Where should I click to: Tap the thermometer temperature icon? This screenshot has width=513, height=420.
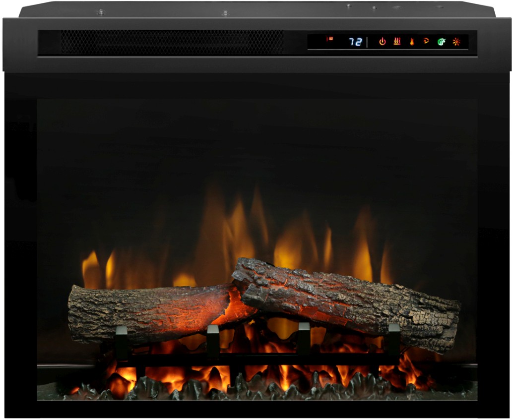point(412,42)
